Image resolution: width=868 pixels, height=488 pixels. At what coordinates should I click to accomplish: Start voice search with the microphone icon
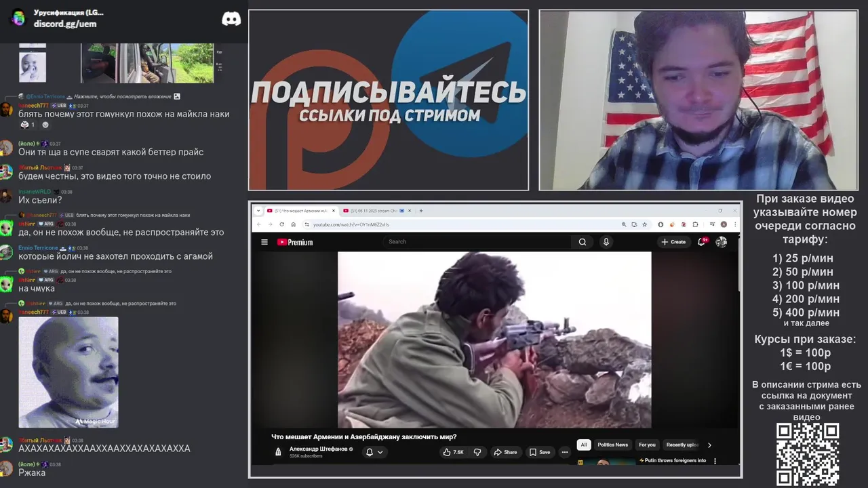(x=606, y=242)
